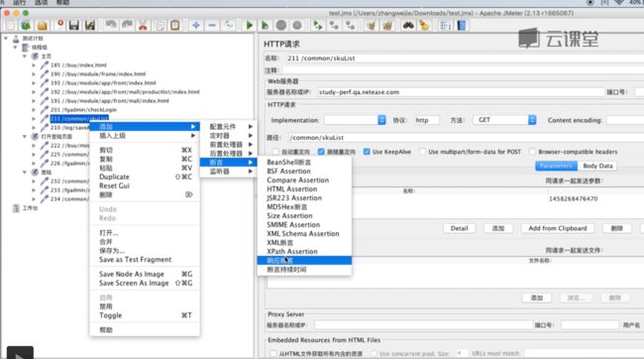644x359 pixels.
Task: Click the Clear All broom toolbar icon
Action: point(387,26)
